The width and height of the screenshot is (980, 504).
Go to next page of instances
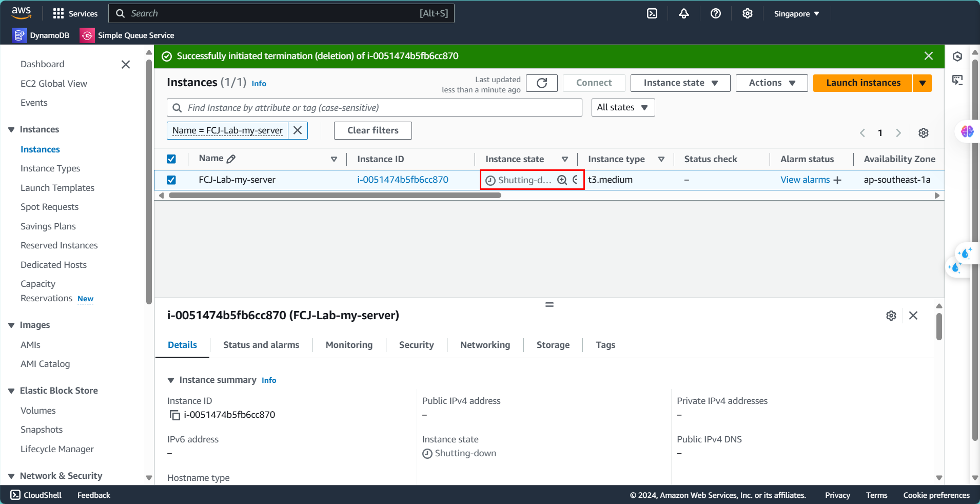tap(898, 133)
